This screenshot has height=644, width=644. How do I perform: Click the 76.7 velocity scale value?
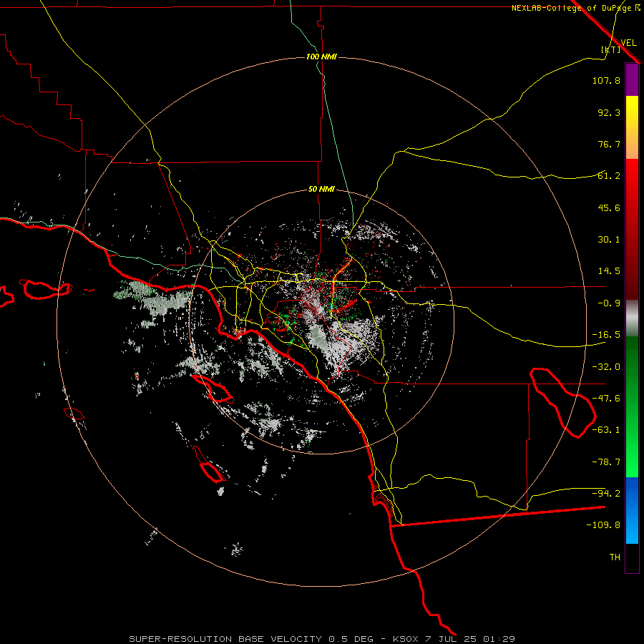[609, 144]
